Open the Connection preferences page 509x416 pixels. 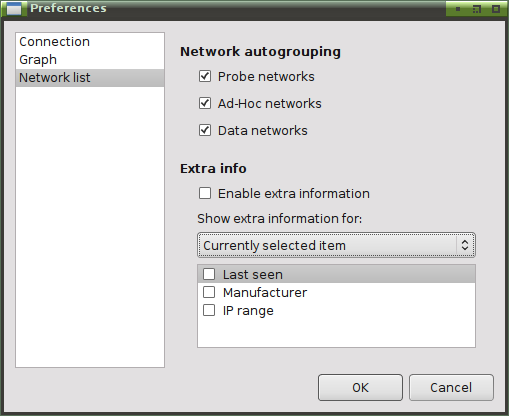click(x=90, y=42)
